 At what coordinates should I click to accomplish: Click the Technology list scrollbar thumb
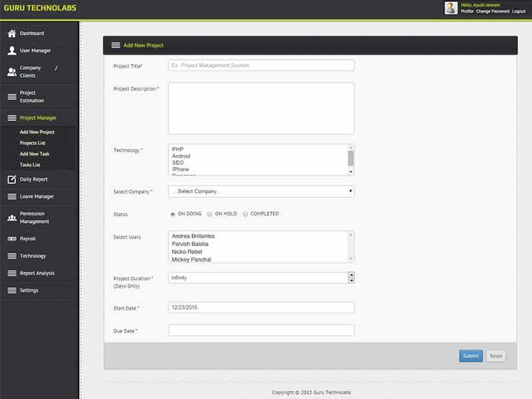pos(351,158)
